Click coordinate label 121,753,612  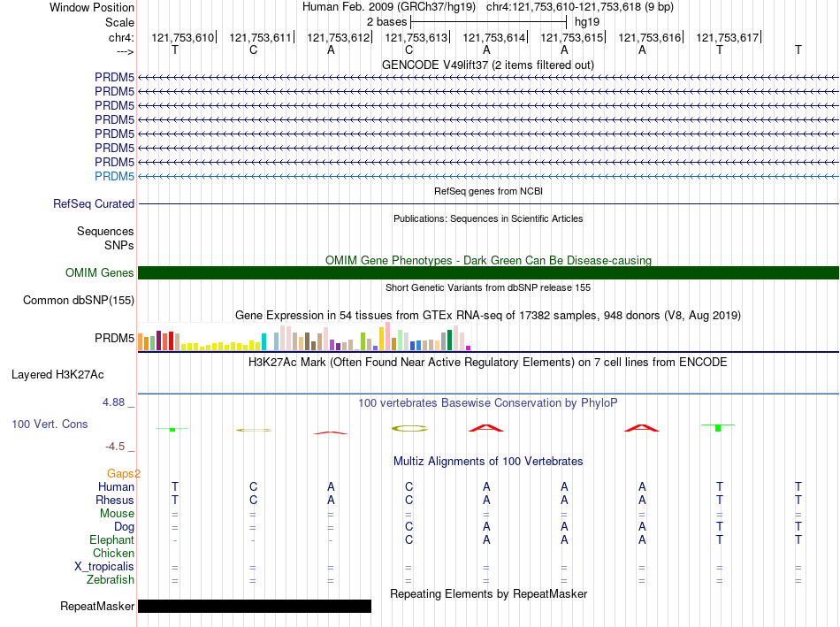click(338, 37)
